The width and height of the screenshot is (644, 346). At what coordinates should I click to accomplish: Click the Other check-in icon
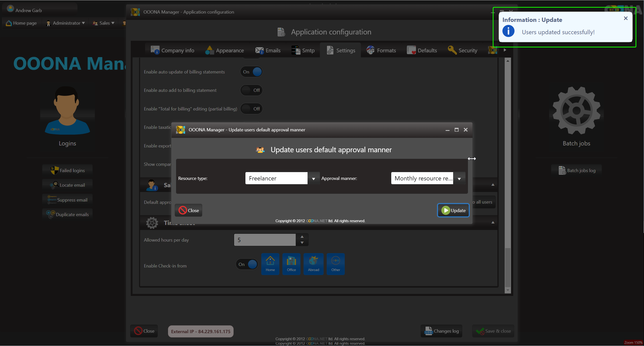point(335,263)
